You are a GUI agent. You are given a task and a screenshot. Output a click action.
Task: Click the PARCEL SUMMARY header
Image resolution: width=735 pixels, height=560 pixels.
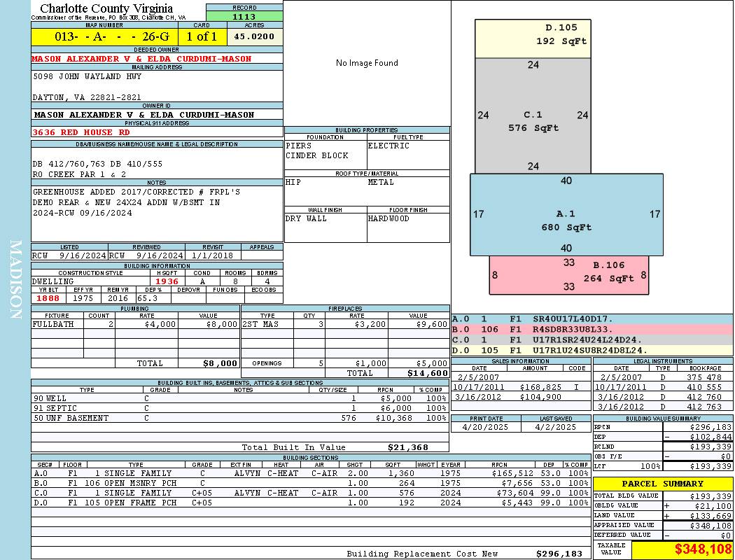pyautogui.click(x=663, y=484)
